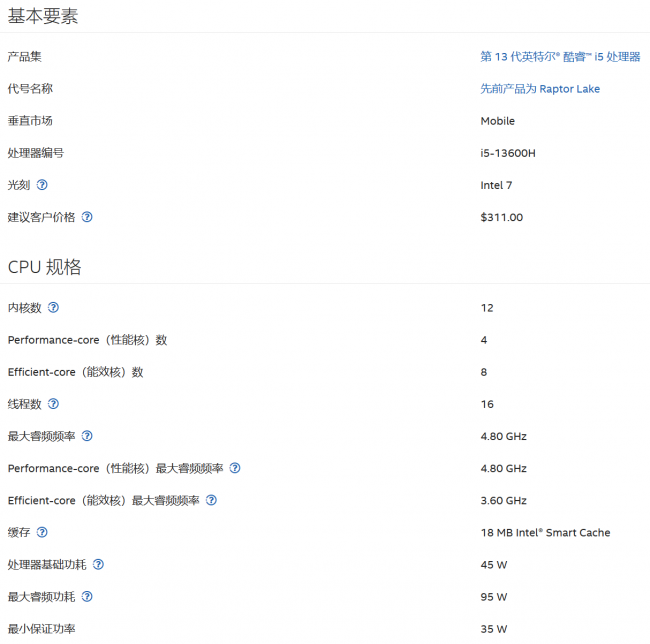Viewport: 650px width, 644px height.
Task: Click 4.80 GHz in Performance-core frequency row
Action: pyautogui.click(x=504, y=468)
